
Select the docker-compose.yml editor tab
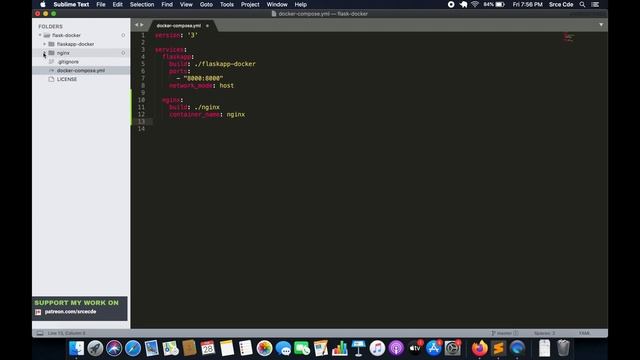(x=179, y=26)
